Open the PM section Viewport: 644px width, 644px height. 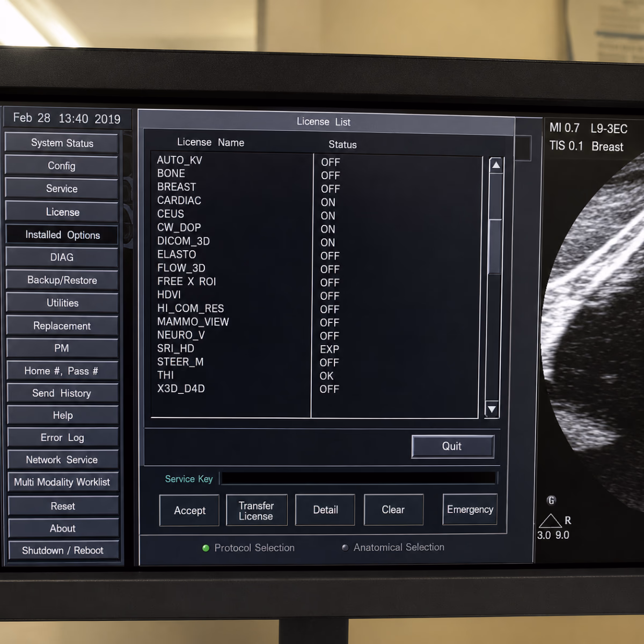pyautogui.click(x=62, y=348)
